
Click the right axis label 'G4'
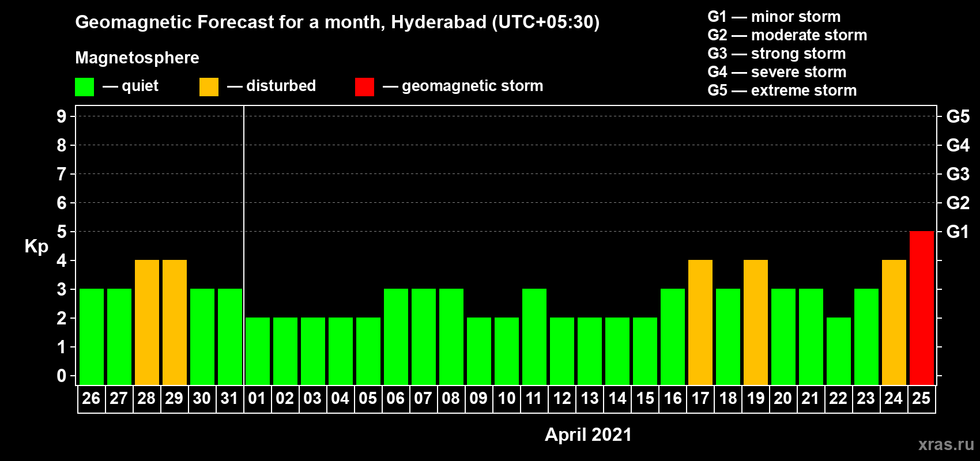[x=958, y=145]
